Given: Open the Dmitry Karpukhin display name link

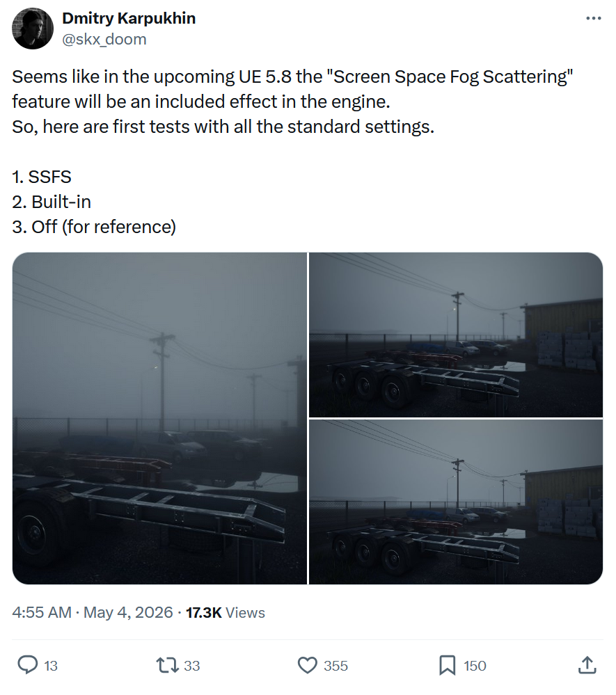Looking at the screenshot, I should point(129,18).
